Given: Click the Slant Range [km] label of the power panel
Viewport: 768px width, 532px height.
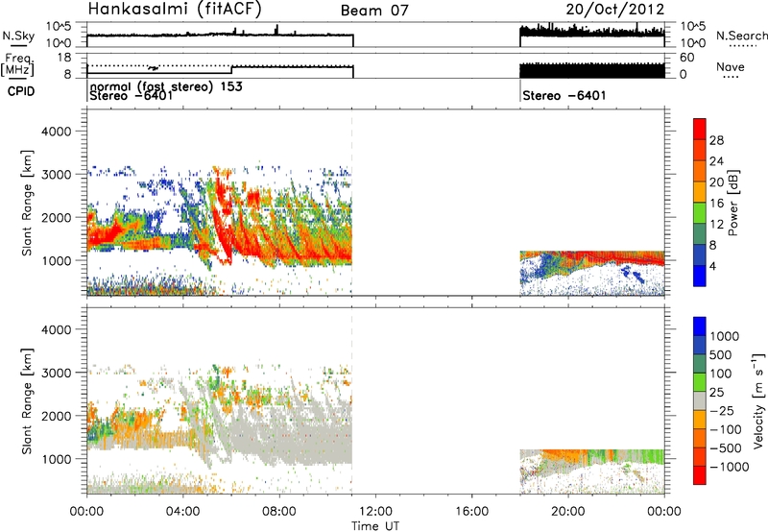Looking at the screenshot, I should point(27,203).
